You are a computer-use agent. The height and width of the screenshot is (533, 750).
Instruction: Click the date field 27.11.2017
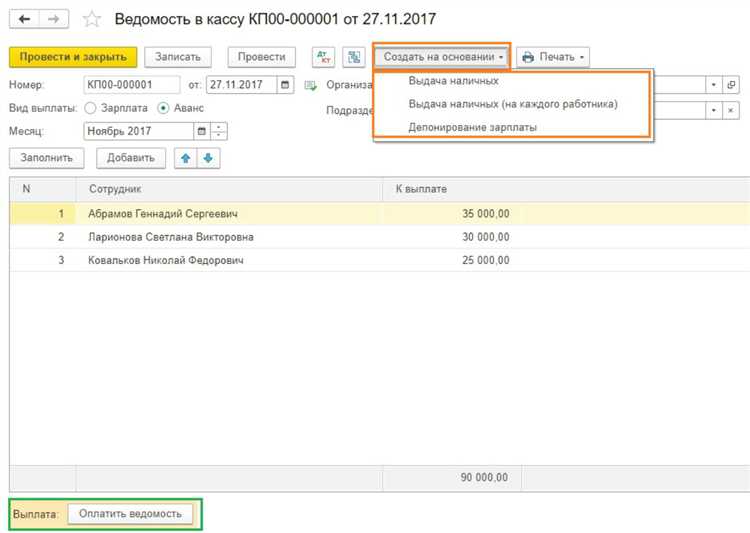(x=242, y=85)
